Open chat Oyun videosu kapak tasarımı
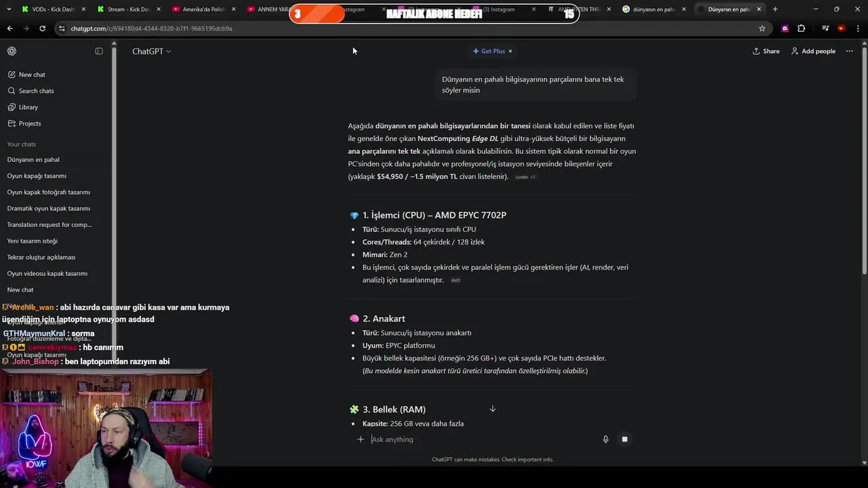Screen dimensions: 868x488 47,274
